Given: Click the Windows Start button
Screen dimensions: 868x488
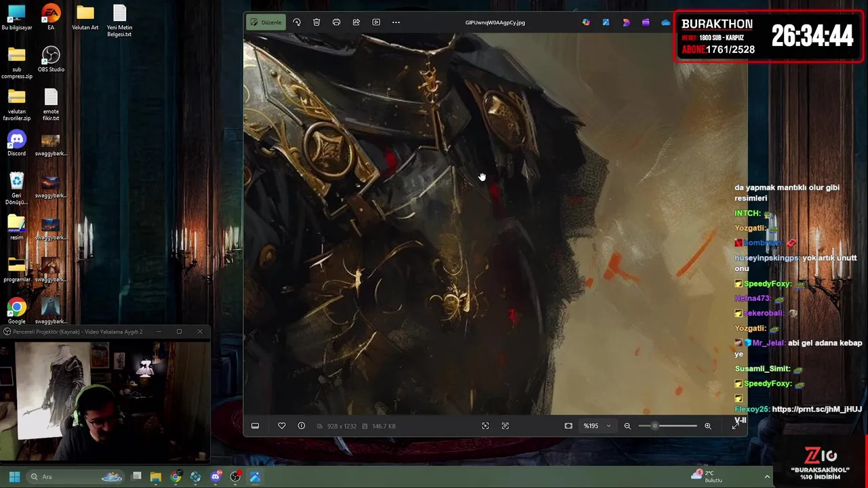Looking at the screenshot, I should (x=14, y=476).
